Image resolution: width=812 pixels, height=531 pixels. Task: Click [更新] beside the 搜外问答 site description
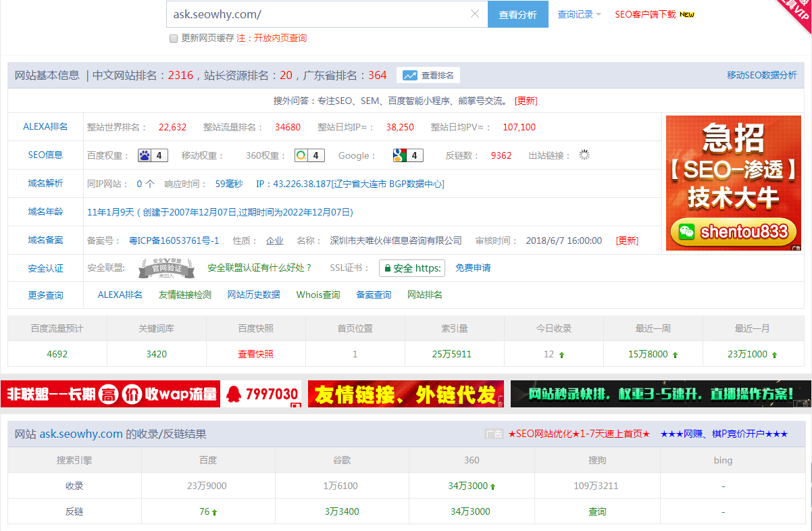pos(526,101)
